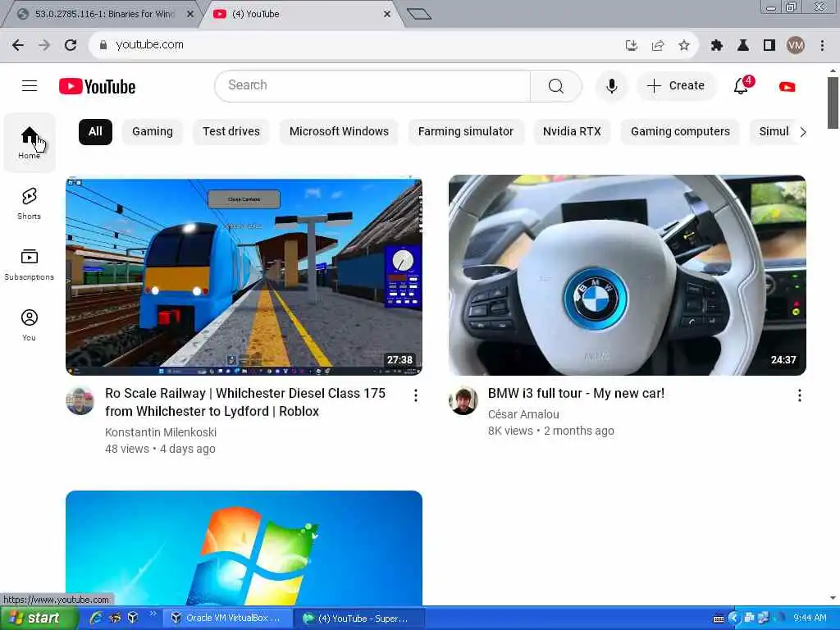Go to Home in the sidebar
Image resolution: width=840 pixels, height=630 pixels.
tap(30, 143)
